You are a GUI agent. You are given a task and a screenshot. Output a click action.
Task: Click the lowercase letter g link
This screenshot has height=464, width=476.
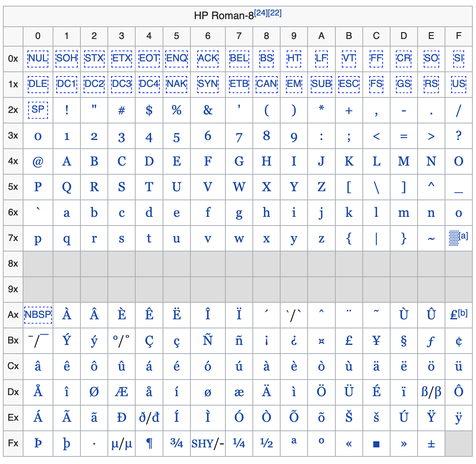pos(239,214)
